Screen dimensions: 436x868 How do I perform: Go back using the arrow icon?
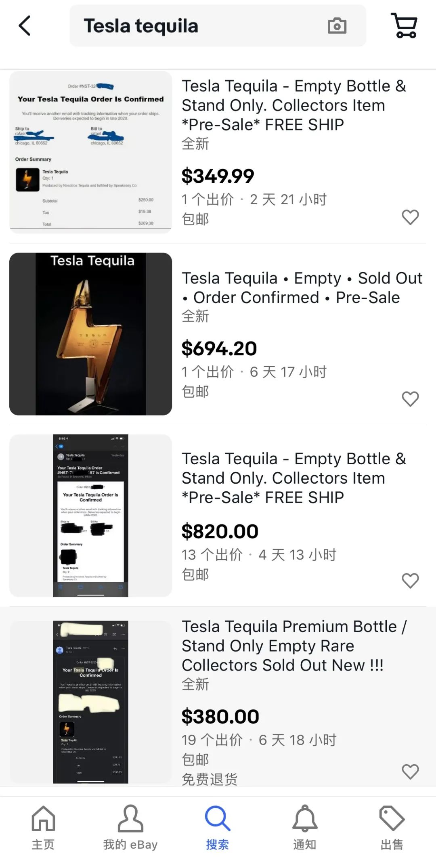[25, 26]
